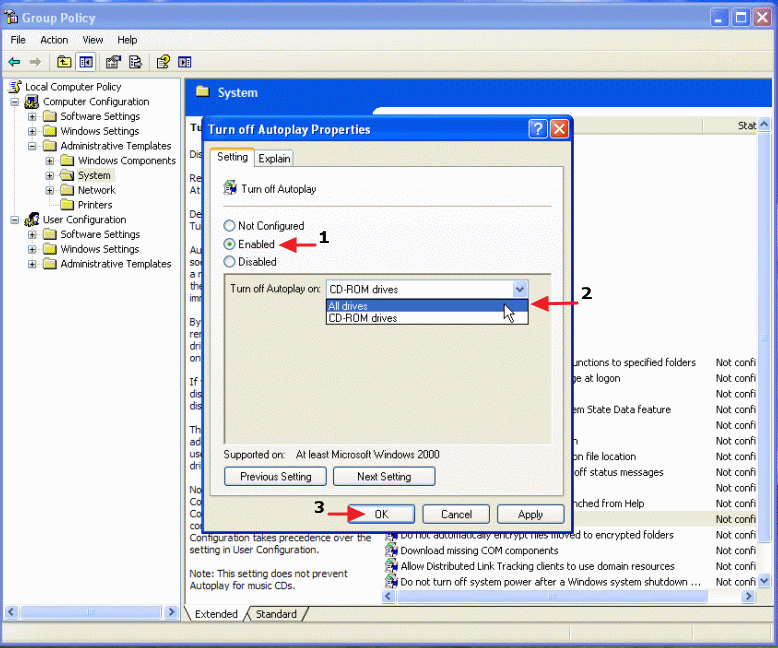The height and width of the screenshot is (648, 778).
Task: Switch to the Explain tab
Action: pyautogui.click(x=274, y=158)
